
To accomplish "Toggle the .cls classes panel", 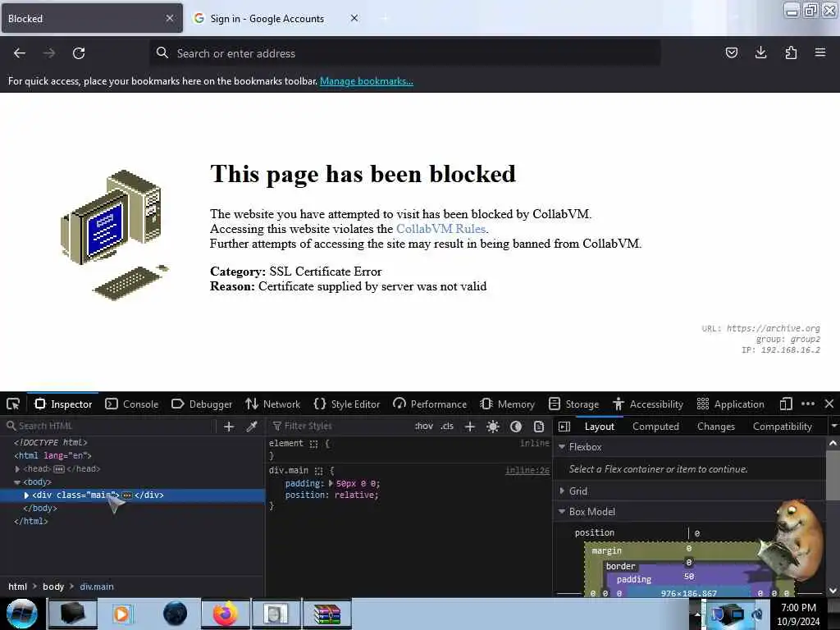I will [447, 427].
